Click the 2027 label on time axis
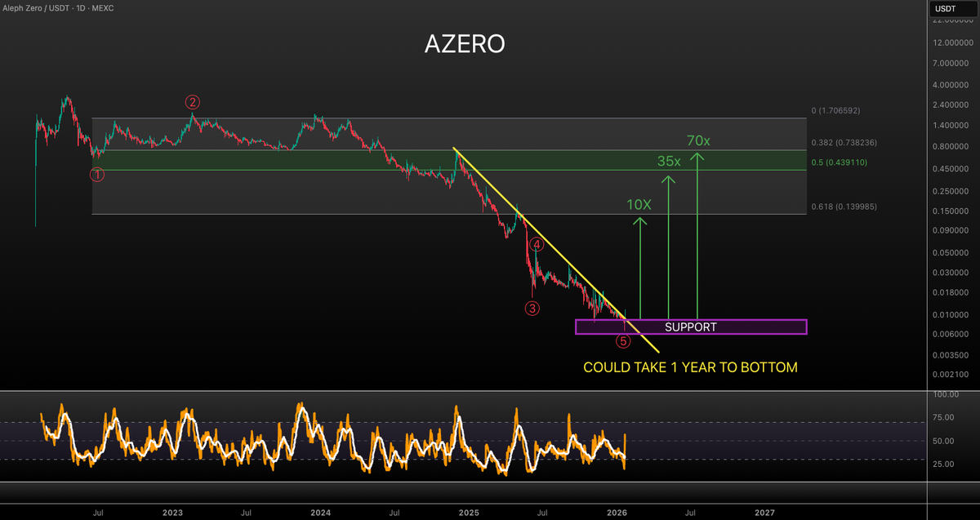This screenshot has width=980, height=520. 764,513
